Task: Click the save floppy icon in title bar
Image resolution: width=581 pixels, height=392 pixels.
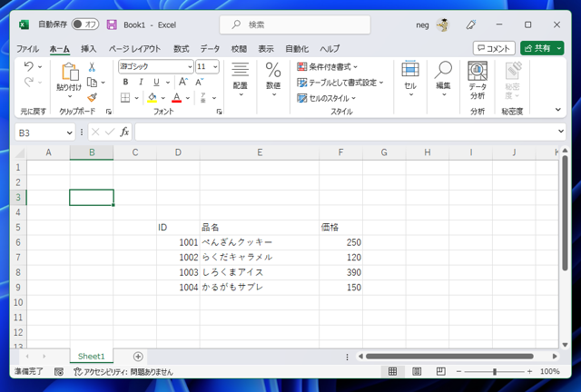Action: pos(112,24)
